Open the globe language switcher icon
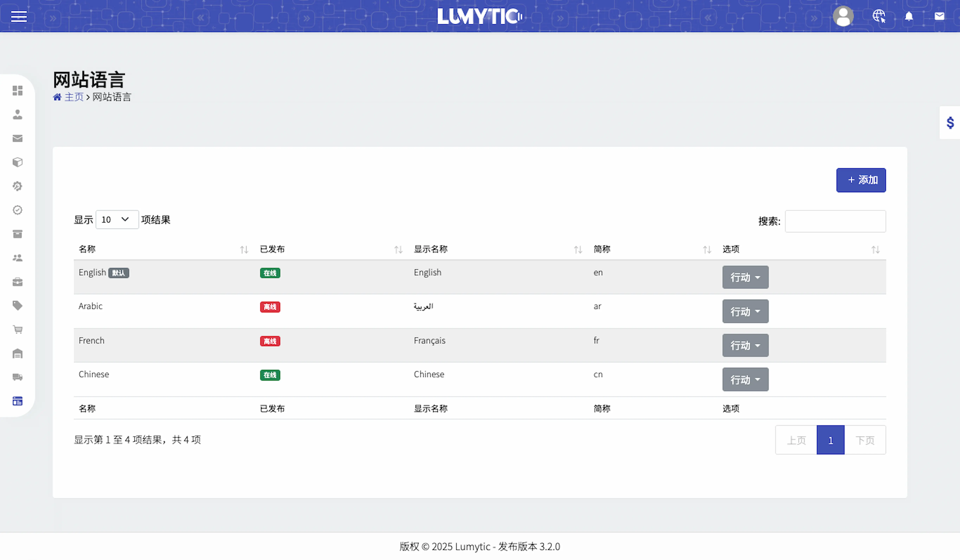Image resolution: width=960 pixels, height=560 pixels. point(878,16)
